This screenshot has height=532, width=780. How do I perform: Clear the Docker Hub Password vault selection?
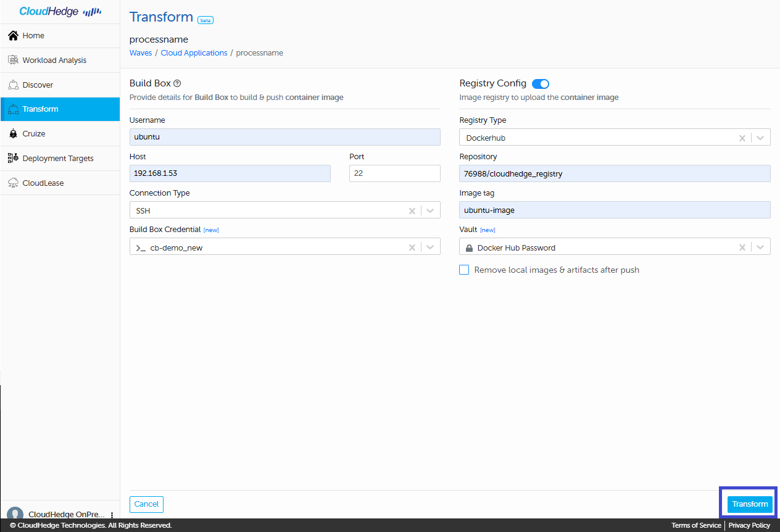click(x=742, y=247)
